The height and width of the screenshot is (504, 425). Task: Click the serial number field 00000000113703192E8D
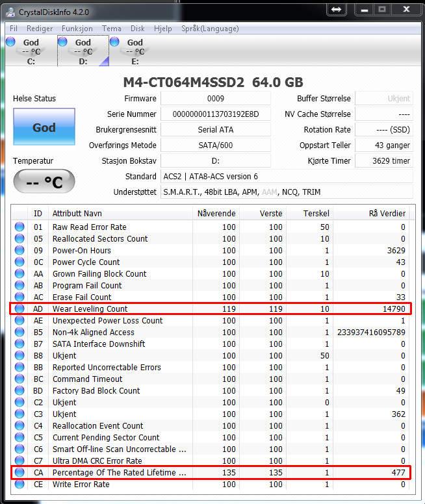click(x=216, y=114)
